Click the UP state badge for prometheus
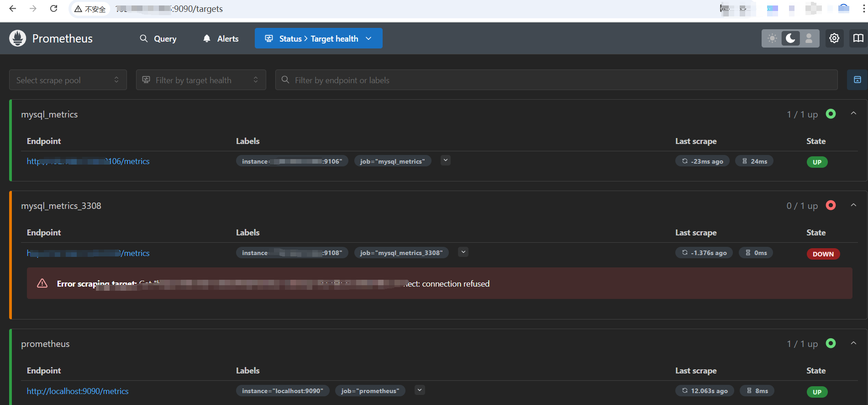 pyautogui.click(x=817, y=392)
